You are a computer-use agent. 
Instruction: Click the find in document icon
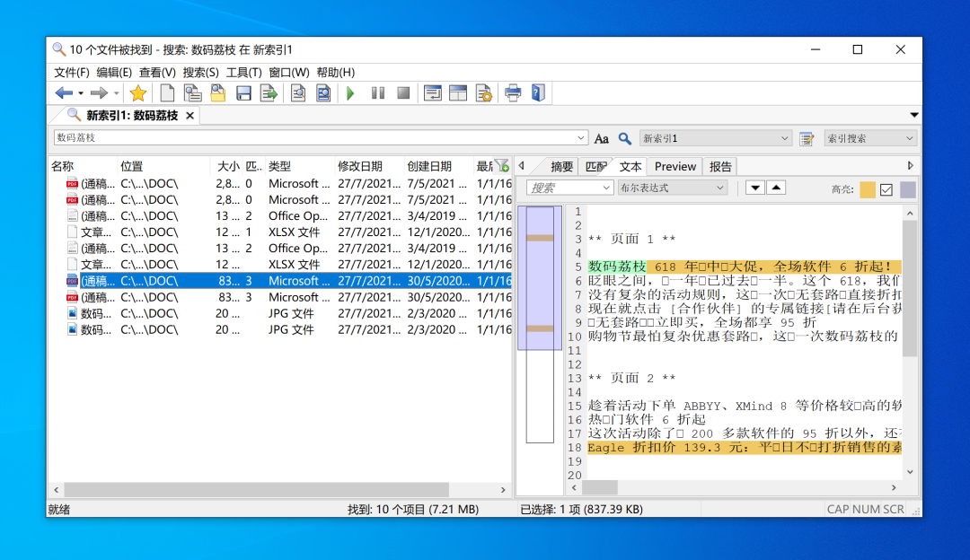coord(298,93)
